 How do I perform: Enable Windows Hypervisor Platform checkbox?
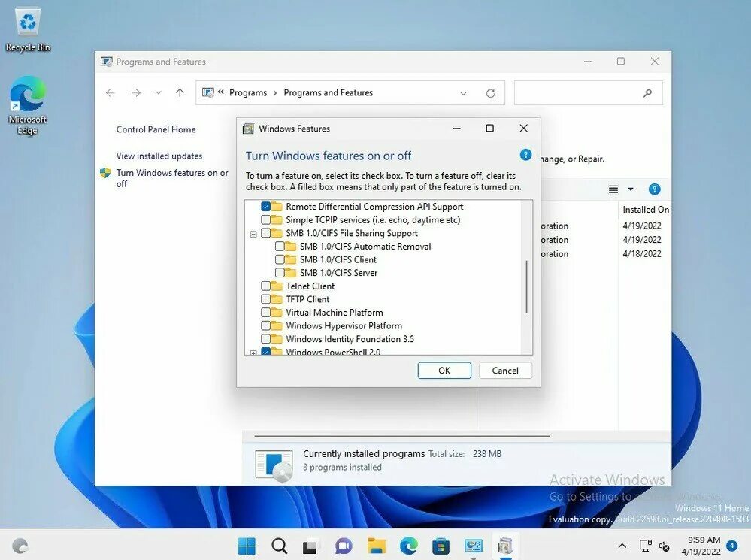(266, 325)
